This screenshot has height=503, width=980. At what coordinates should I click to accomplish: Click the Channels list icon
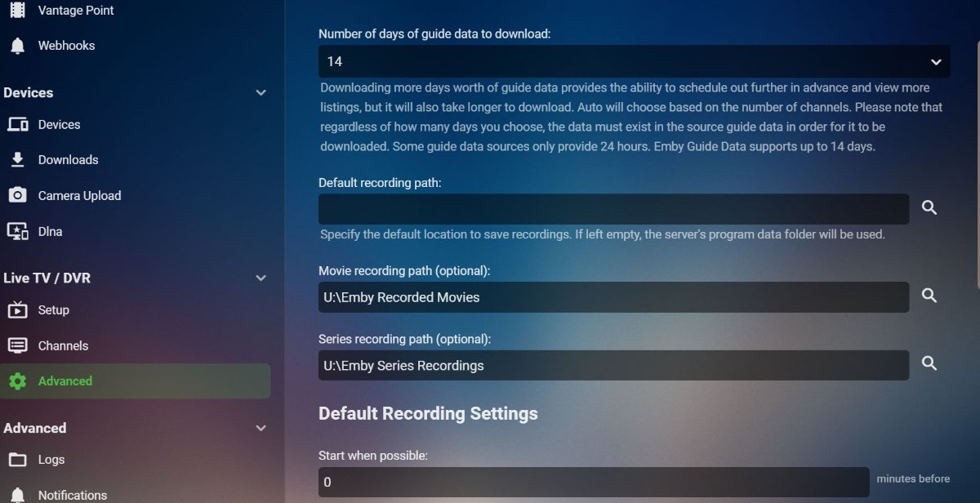[x=17, y=346]
